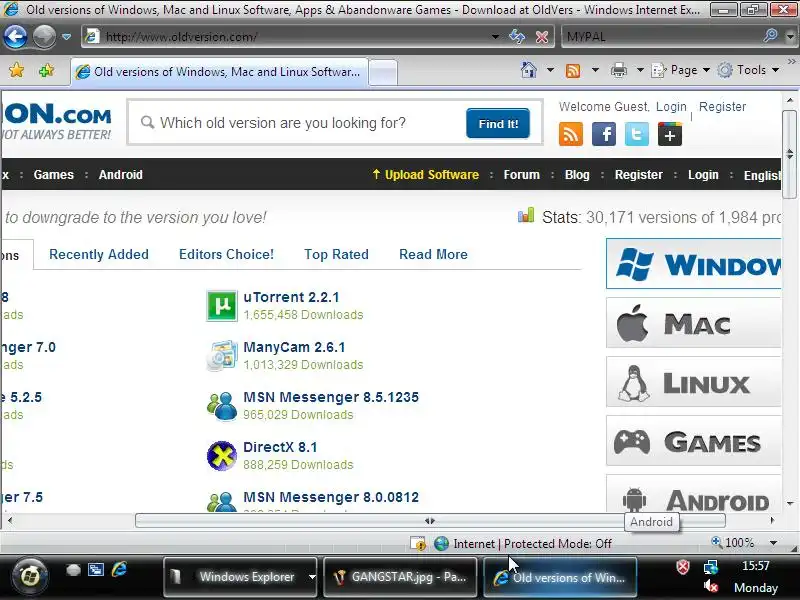800x600 pixels.
Task: Click the Register link near Welcome Guest
Action: coord(722,107)
